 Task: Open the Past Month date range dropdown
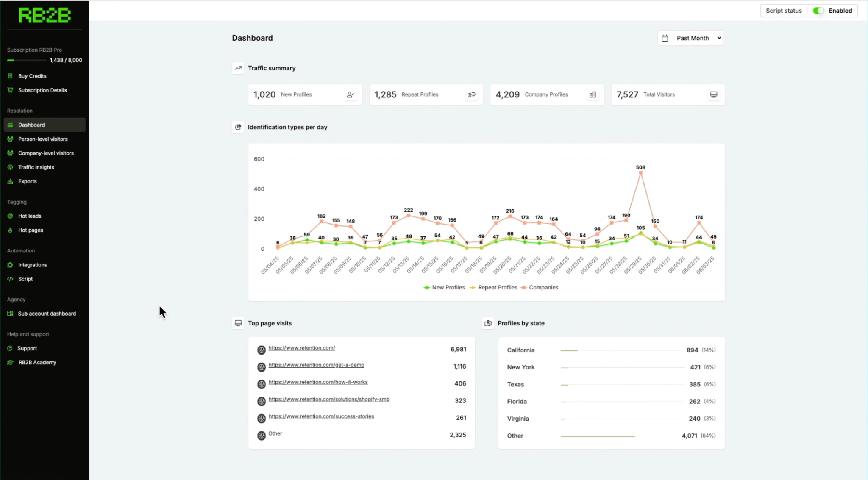point(690,38)
